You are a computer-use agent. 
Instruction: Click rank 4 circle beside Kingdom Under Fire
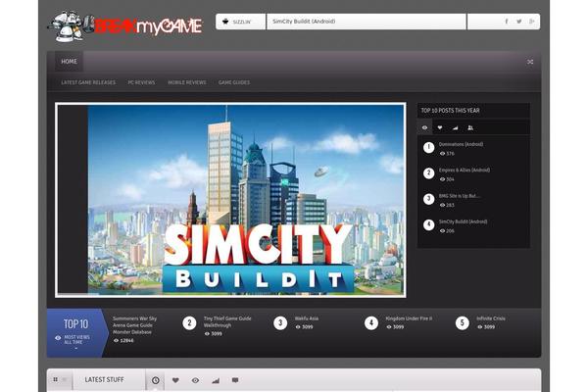pyautogui.click(x=371, y=323)
